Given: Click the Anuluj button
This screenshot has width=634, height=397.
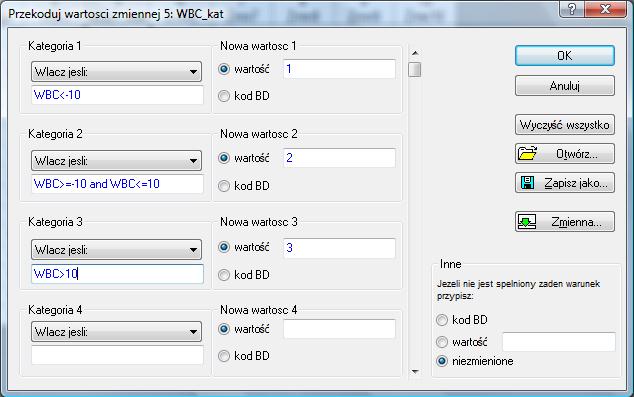Looking at the screenshot, I should [565, 86].
